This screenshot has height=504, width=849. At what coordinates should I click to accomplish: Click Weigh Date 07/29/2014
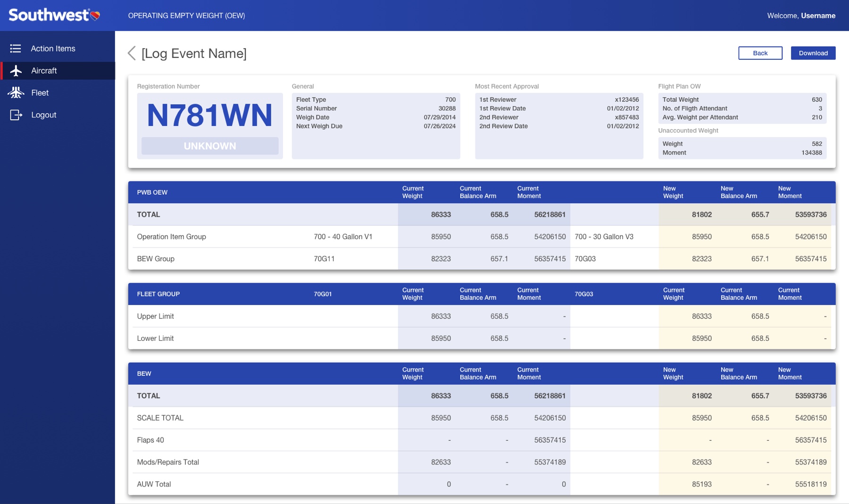[440, 117]
